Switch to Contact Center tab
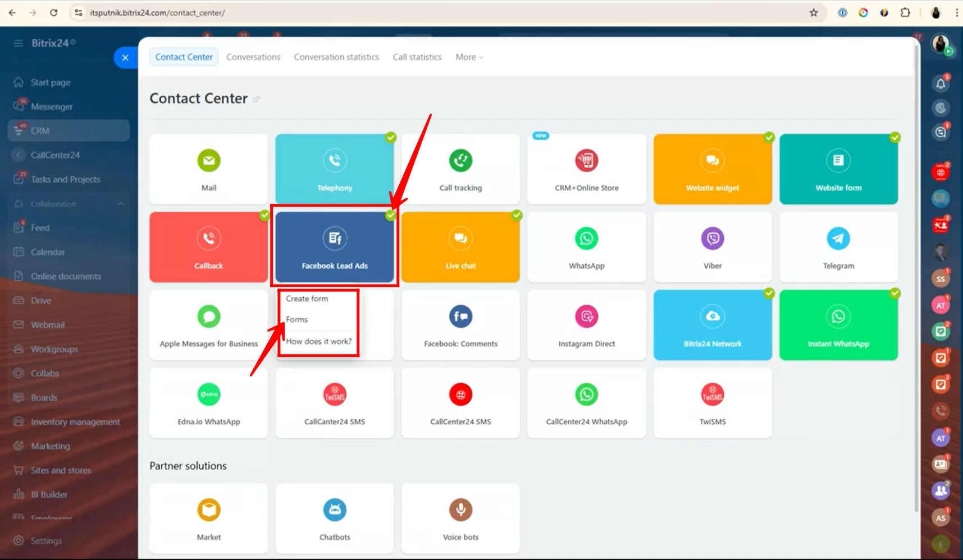This screenshot has height=560, width=963. [x=184, y=57]
